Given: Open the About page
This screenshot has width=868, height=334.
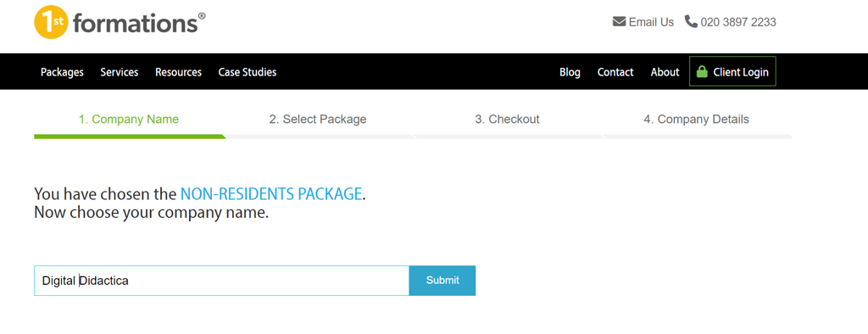Looking at the screenshot, I should (665, 72).
